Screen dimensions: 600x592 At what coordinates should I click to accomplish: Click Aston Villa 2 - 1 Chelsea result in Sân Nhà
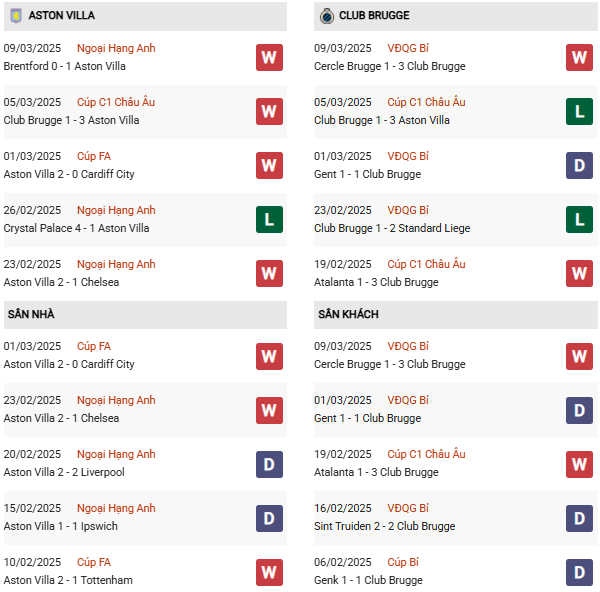(61, 418)
